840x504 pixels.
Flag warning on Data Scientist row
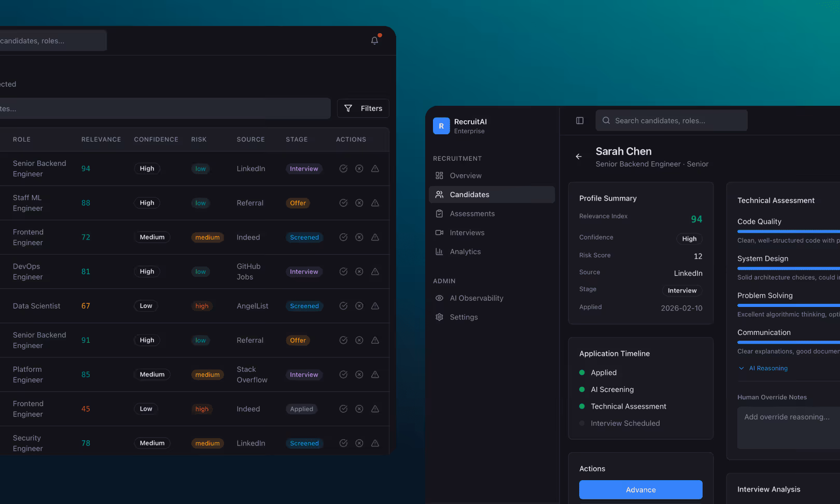coord(375,306)
